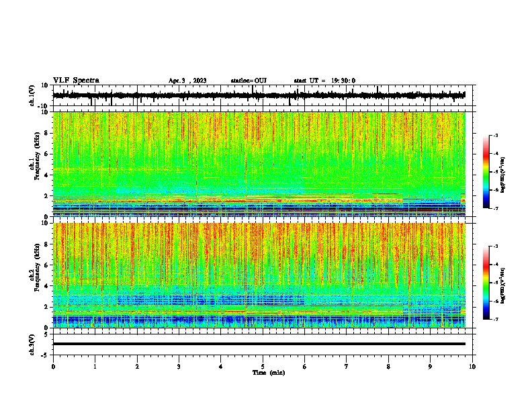Viewport: 532px width, 411px height.
Task: Click the ch.2 "Frequency (kHz)" axis label
Action: coord(37,267)
